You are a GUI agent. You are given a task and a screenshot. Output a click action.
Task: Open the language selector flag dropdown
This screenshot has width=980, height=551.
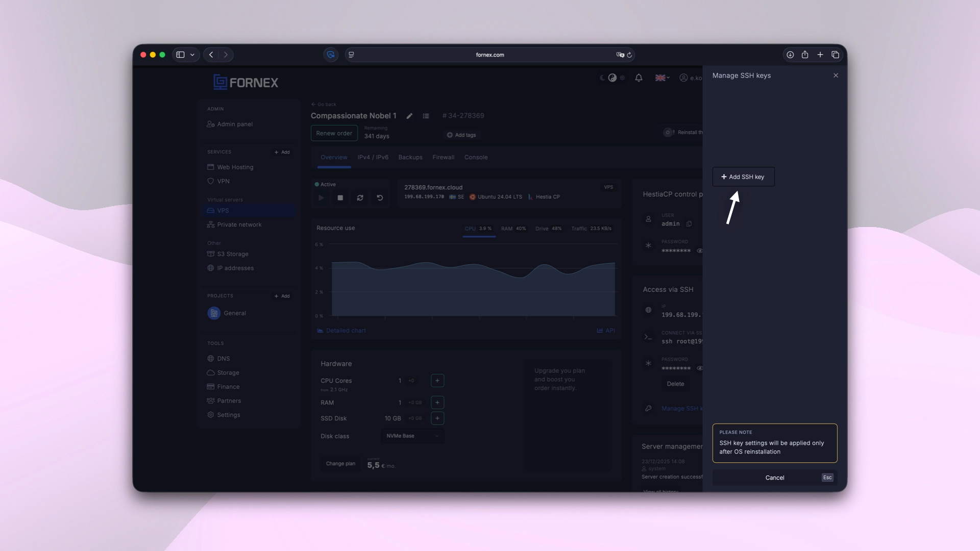pyautogui.click(x=661, y=78)
